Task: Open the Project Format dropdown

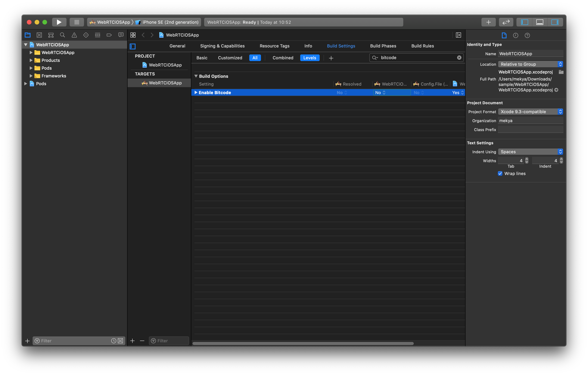Action: [x=530, y=112]
